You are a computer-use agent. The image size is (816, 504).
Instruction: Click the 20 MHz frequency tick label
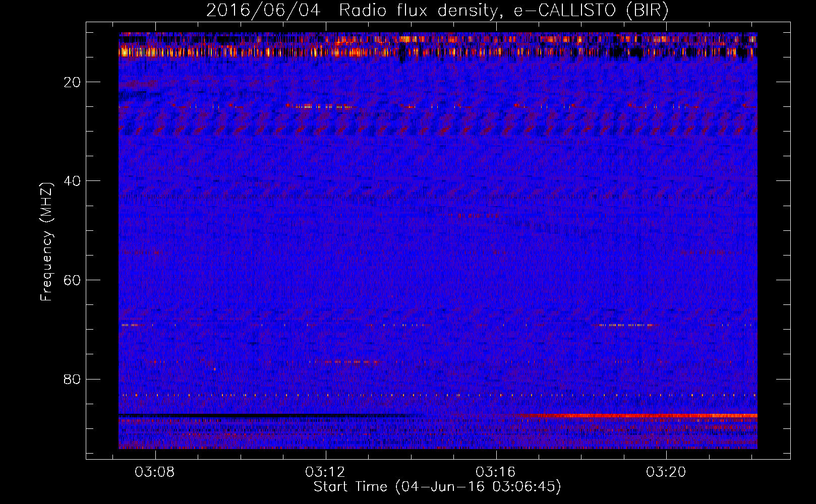coord(73,82)
